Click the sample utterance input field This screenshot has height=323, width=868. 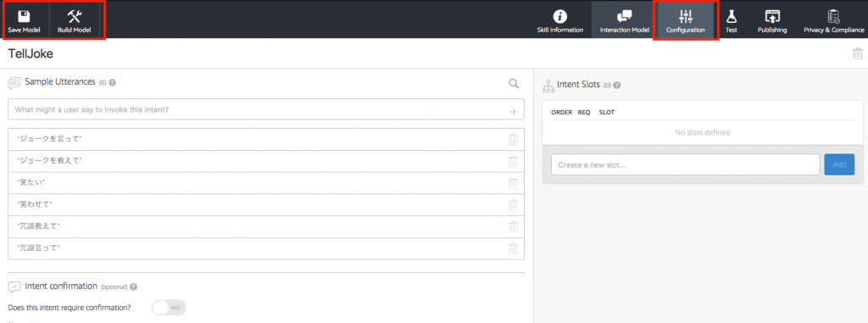(266, 109)
